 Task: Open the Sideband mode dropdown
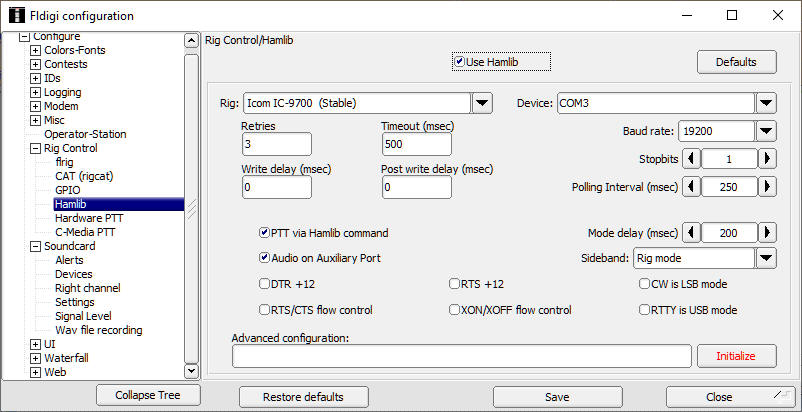[766, 258]
